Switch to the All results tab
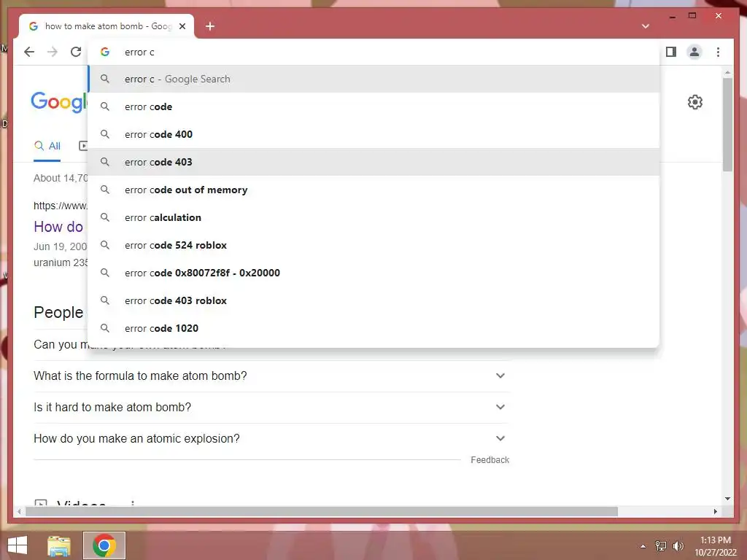Image resolution: width=747 pixels, height=560 pixels. [x=47, y=146]
